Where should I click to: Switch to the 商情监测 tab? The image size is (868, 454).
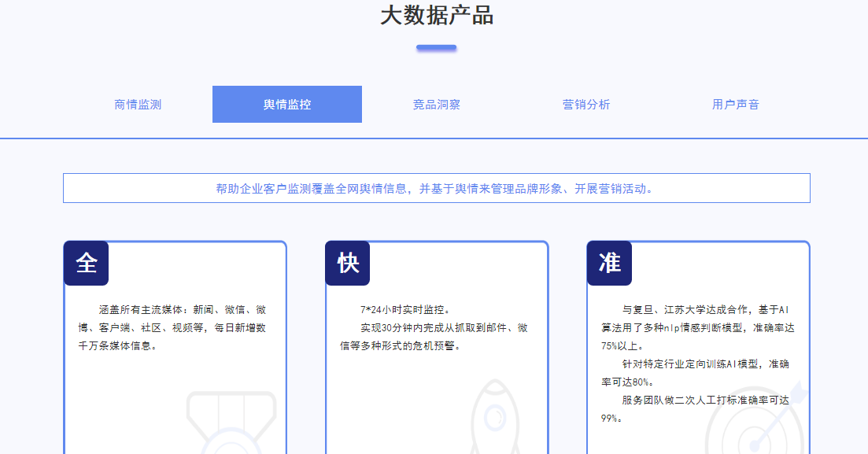tap(138, 105)
